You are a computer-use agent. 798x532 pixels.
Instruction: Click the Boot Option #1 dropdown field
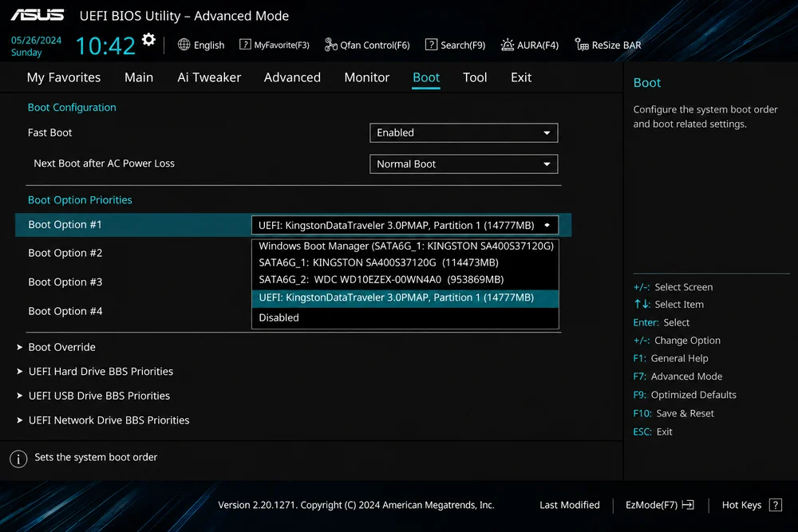[x=405, y=225]
